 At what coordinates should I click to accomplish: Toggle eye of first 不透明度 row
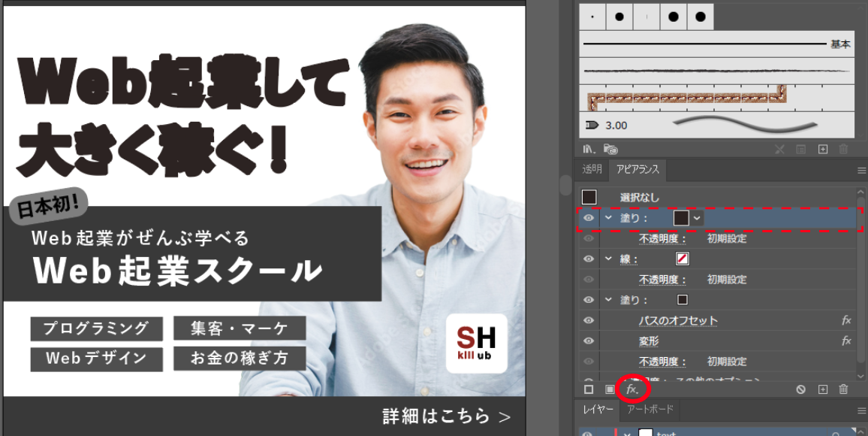pos(589,238)
